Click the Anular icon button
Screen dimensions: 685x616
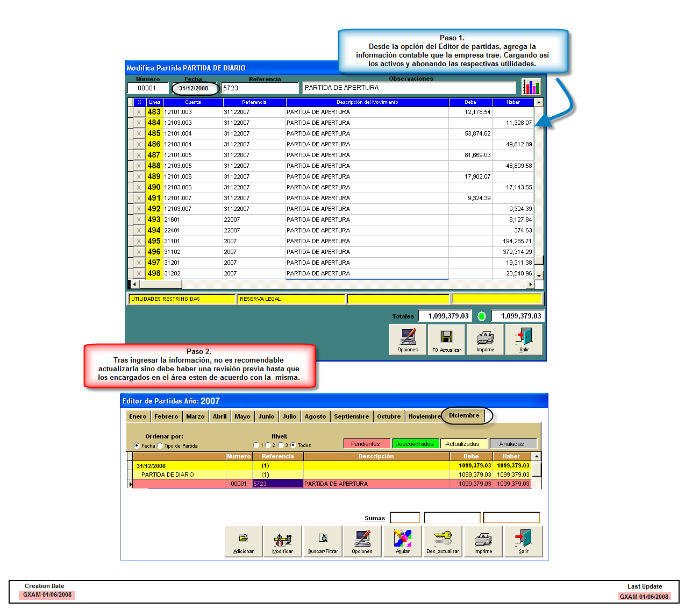[402, 541]
